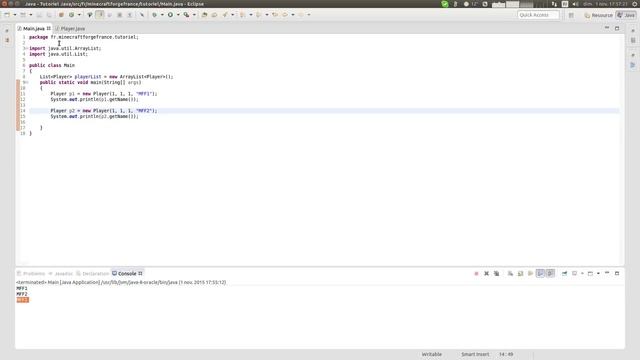Open the Open Console dropdown arrow

(598, 273)
